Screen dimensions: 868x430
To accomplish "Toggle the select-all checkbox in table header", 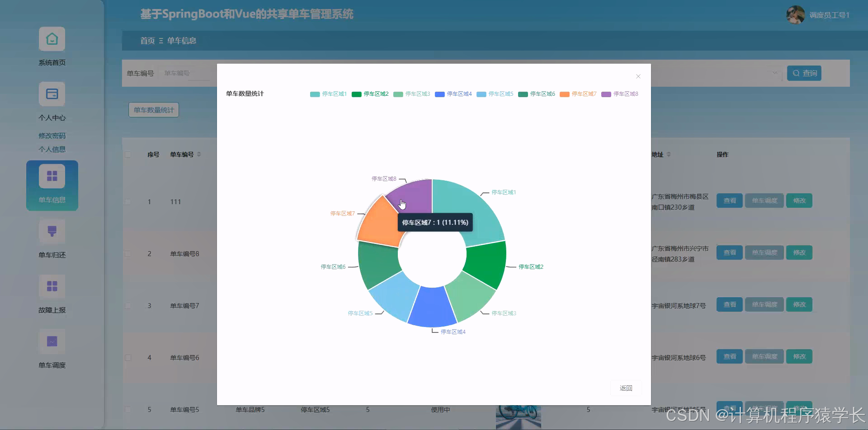I will coord(128,154).
